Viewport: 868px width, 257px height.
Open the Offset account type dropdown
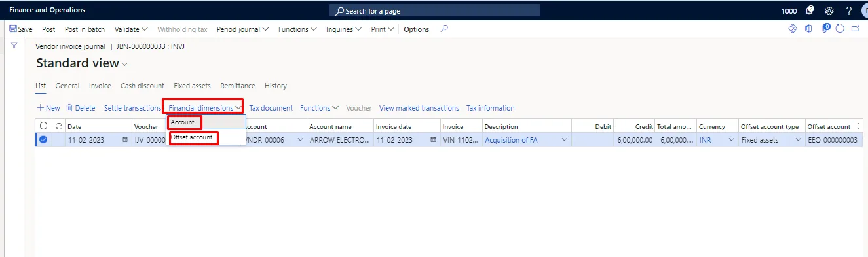797,140
